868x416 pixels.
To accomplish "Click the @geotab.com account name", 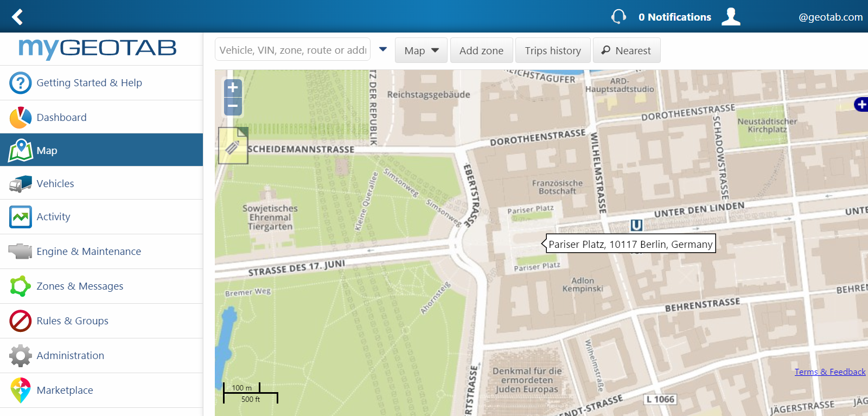I will pyautogui.click(x=831, y=17).
